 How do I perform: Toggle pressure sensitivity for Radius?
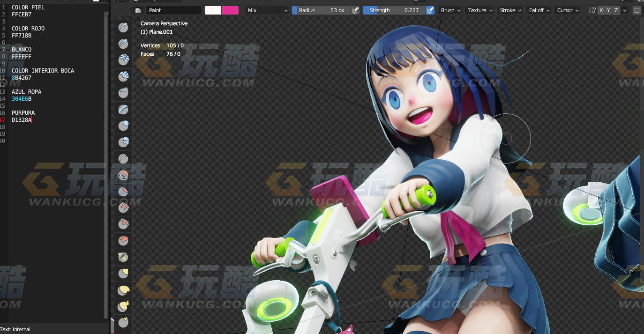pyautogui.click(x=355, y=10)
